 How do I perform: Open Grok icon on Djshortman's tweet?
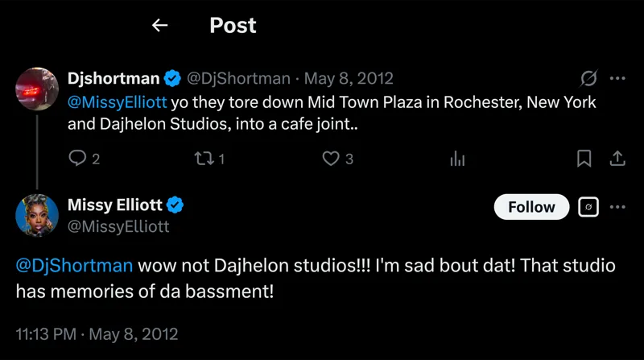click(588, 79)
